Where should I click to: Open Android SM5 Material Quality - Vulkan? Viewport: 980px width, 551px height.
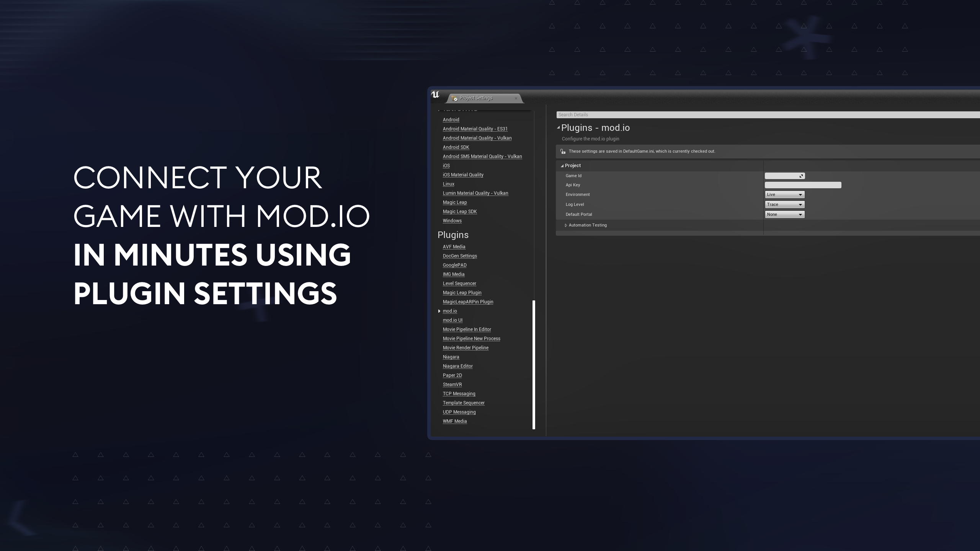click(482, 156)
